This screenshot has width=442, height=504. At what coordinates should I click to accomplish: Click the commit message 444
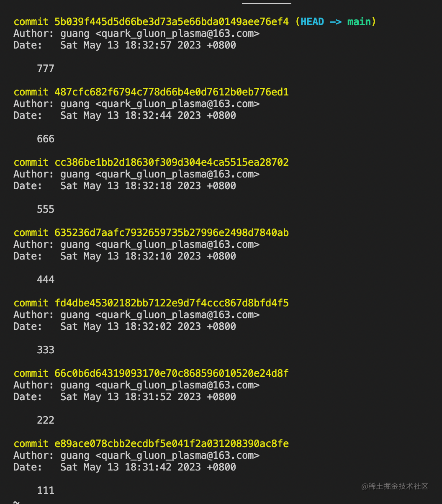point(46,280)
